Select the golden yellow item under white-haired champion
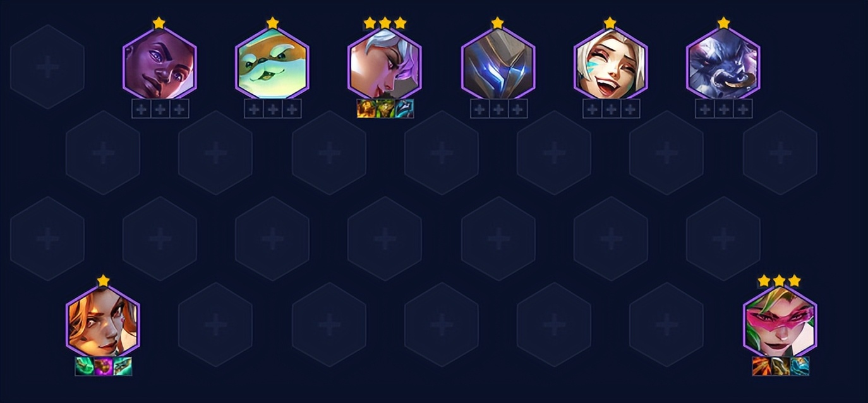The image size is (868, 403). point(366,109)
